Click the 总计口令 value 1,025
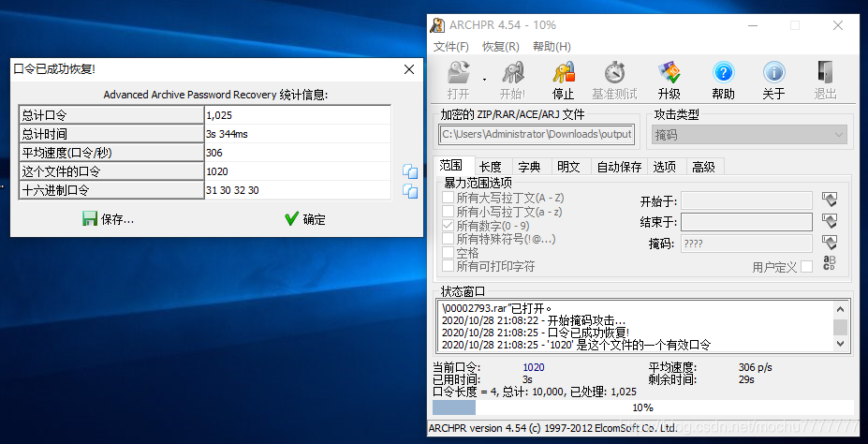This screenshot has height=444, width=868. pos(297,116)
